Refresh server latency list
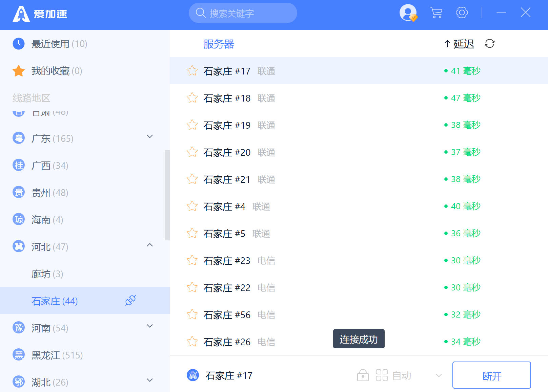 (489, 44)
